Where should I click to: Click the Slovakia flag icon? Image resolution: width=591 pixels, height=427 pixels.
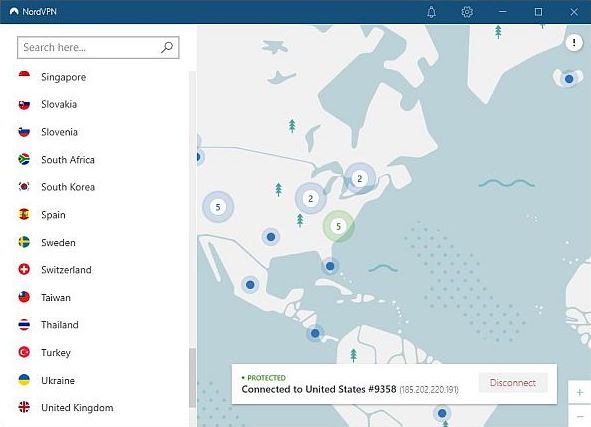(24, 104)
